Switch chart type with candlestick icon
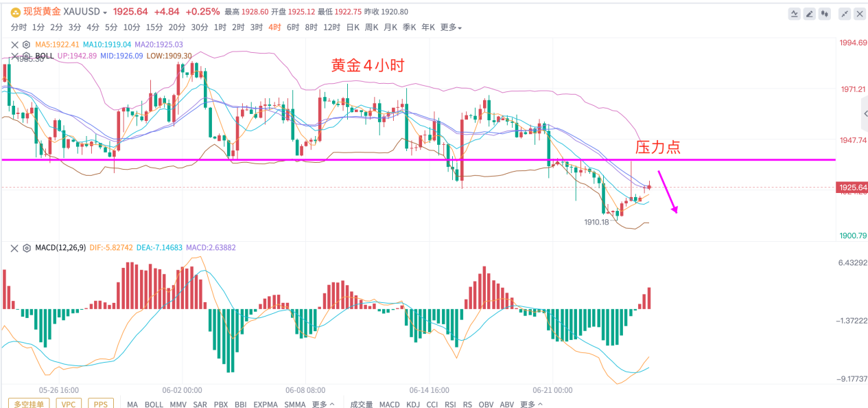868x408 pixels. [x=824, y=12]
